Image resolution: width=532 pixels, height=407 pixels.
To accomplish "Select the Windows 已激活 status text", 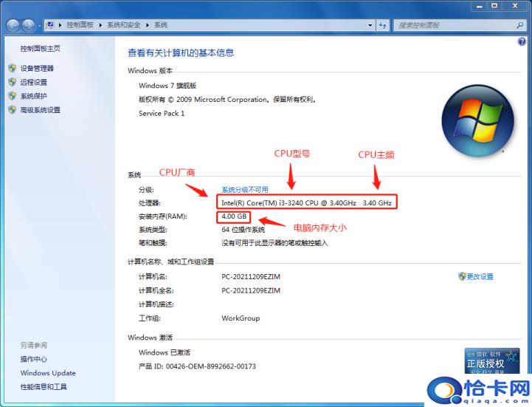I will click(165, 352).
